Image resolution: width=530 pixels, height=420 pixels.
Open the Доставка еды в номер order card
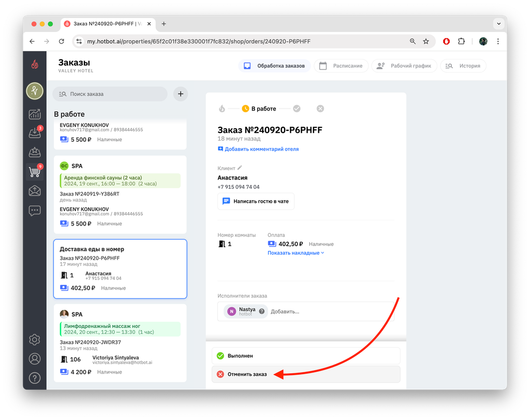(120, 269)
